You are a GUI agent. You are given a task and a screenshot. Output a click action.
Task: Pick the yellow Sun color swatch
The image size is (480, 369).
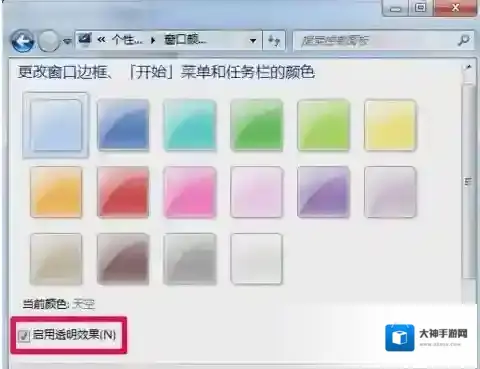tap(390, 125)
